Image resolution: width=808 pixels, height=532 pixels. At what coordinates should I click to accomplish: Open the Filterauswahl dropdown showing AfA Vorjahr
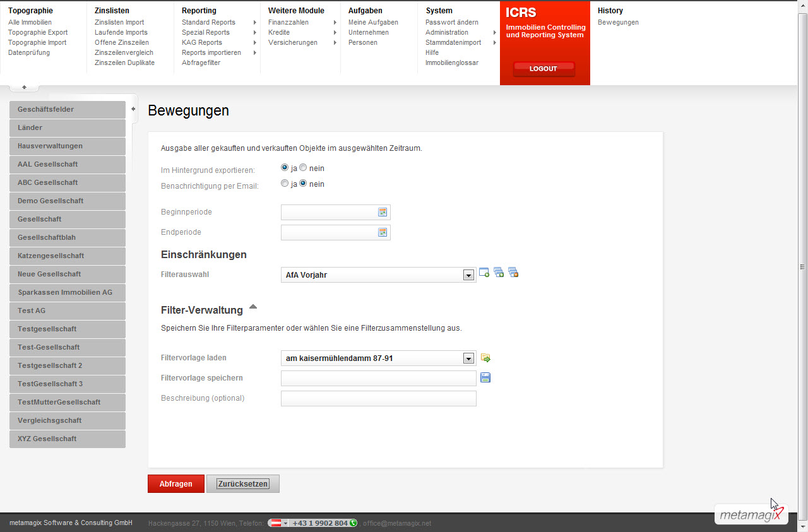click(378, 275)
